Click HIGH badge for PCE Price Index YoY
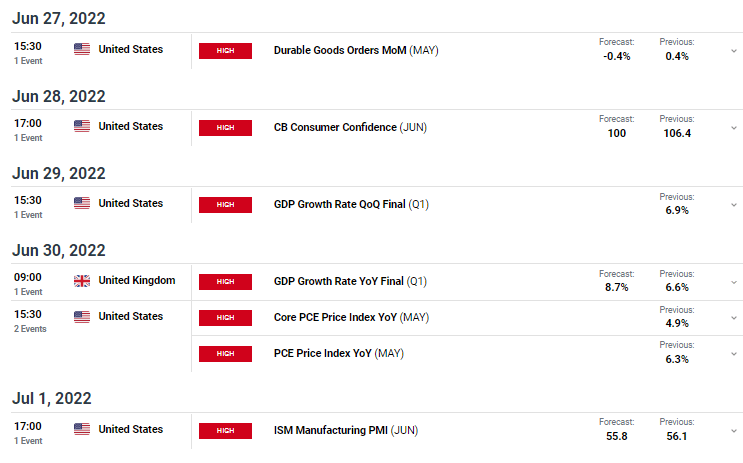 225,354
